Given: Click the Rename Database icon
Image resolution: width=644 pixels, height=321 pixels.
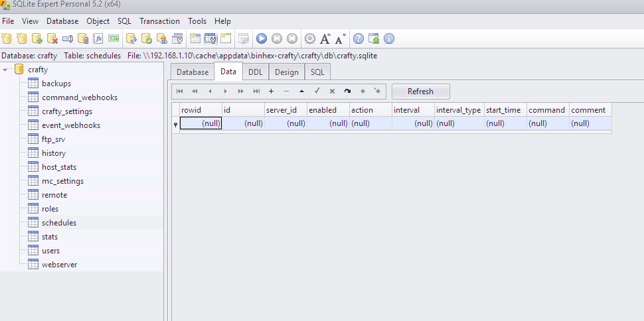Looking at the screenshot, I should [x=68, y=39].
